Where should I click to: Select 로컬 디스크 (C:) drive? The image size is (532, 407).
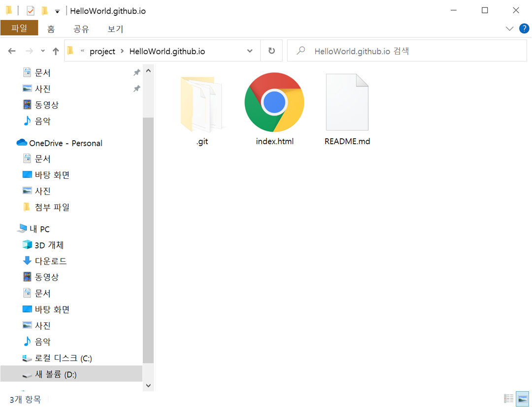(63, 358)
